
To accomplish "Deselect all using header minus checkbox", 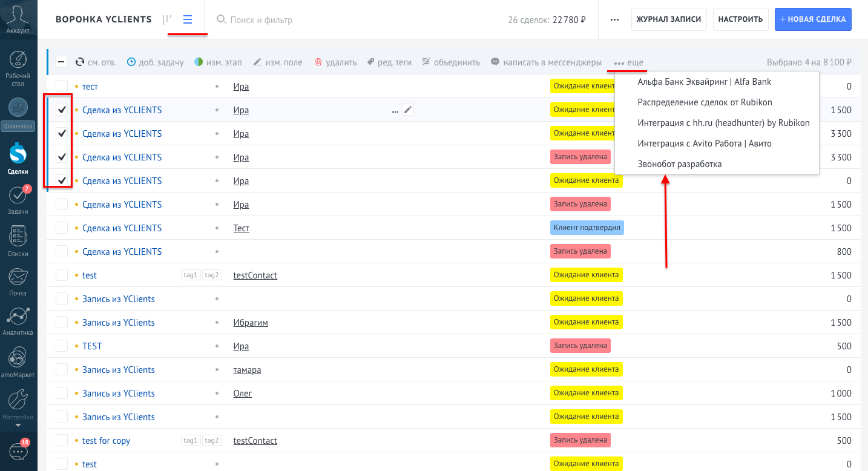I will 62,62.
